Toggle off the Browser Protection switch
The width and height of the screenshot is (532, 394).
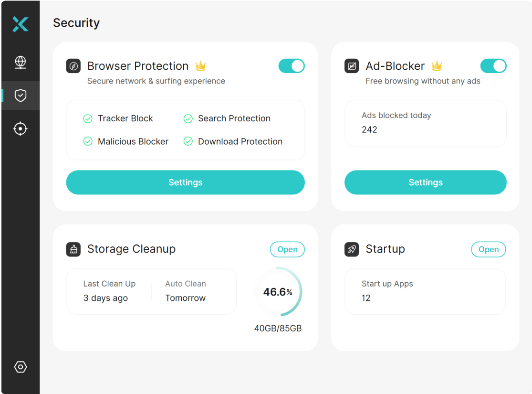click(x=292, y=66)
